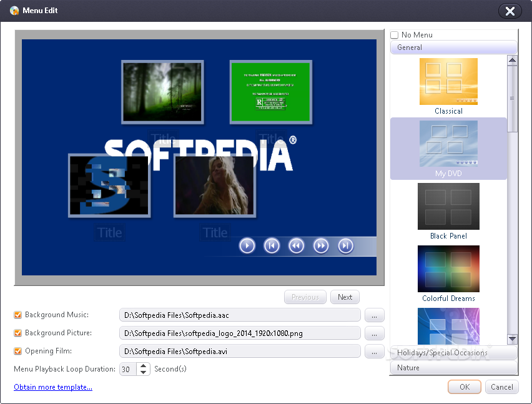Image resolution: width=532 pixels, height=404 pixels.
Task: Click the Title text under woman thumbnail
Action: pos(215,233)
